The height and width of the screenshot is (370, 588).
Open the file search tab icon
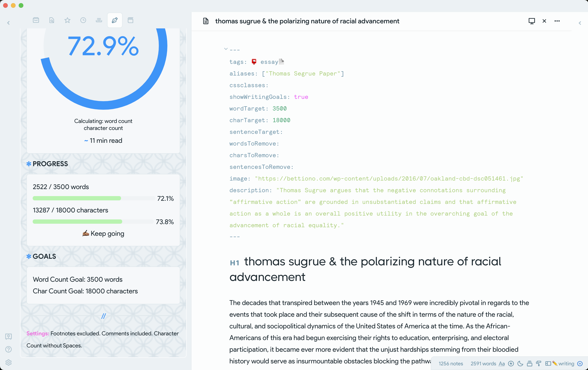(52, 20)
